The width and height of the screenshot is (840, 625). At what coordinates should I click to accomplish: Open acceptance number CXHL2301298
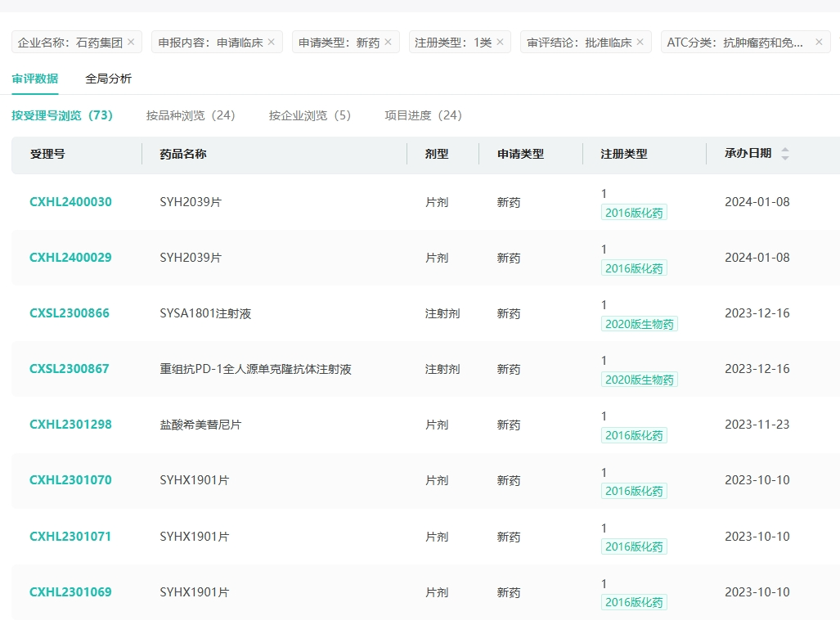pyautogui.click(x=70, y=425)
